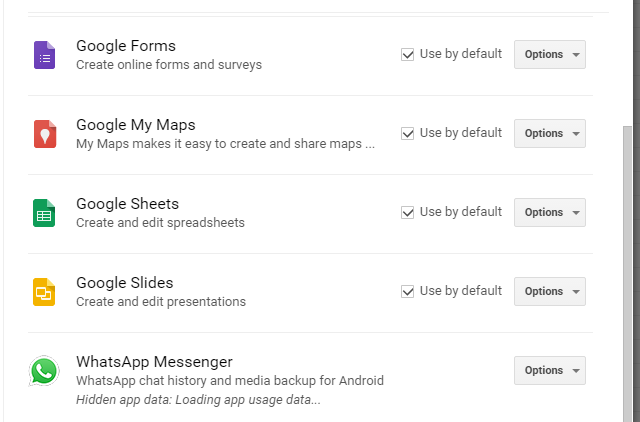The image size is (640, 422).
Task: Click the Google Forms app title
Action: 126,46
